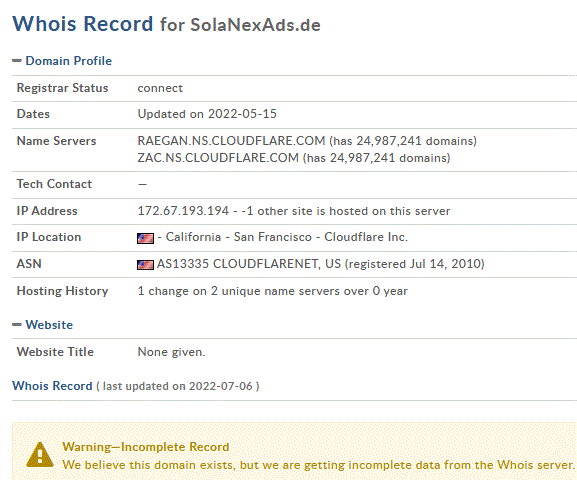Click the Website Title None given value
577x480 pixels.
171,352
